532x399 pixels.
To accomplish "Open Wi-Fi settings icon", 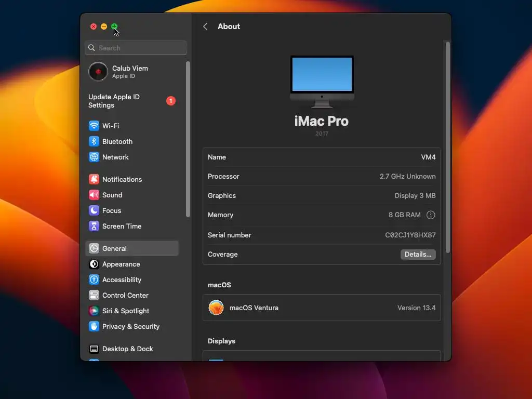I will click(x=94, y=126).
